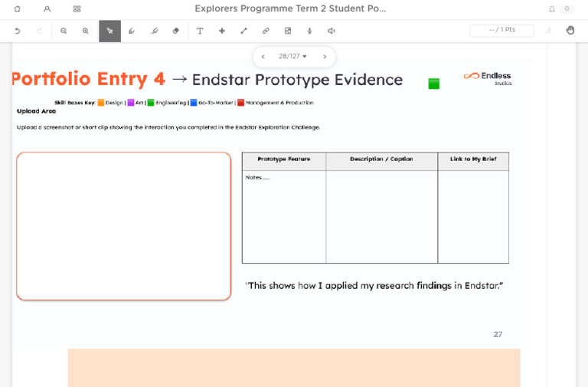Click the upload area box

click(x=124, y=226)
